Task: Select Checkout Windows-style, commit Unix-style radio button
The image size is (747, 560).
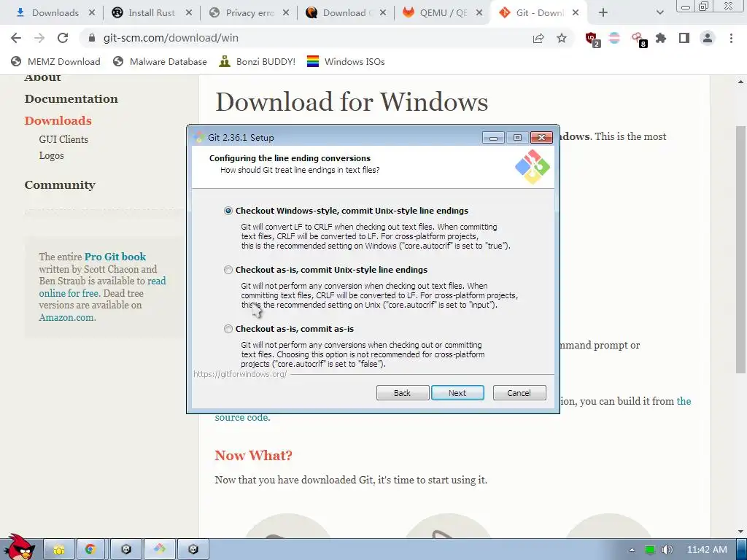Action: click(x=228, y=211)
